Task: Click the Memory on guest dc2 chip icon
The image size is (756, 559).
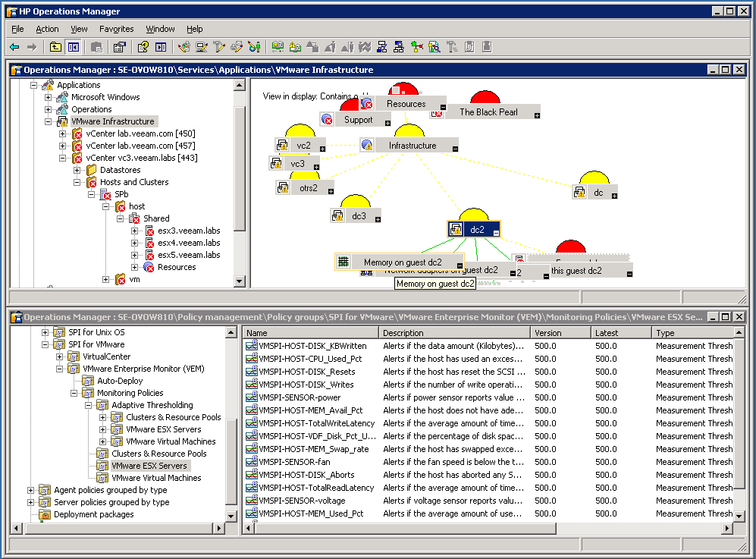Action: (343, 262)
